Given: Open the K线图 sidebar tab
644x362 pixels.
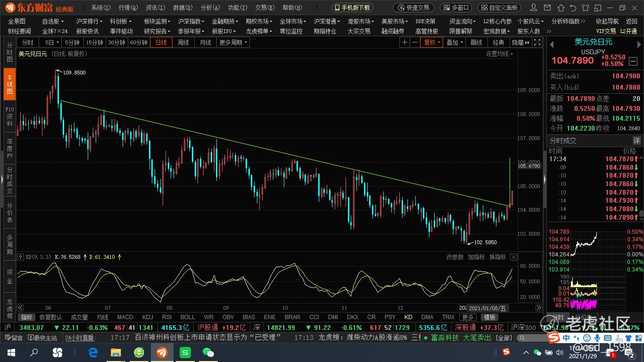Looking at the screenshot, I should tap(9, 84).
